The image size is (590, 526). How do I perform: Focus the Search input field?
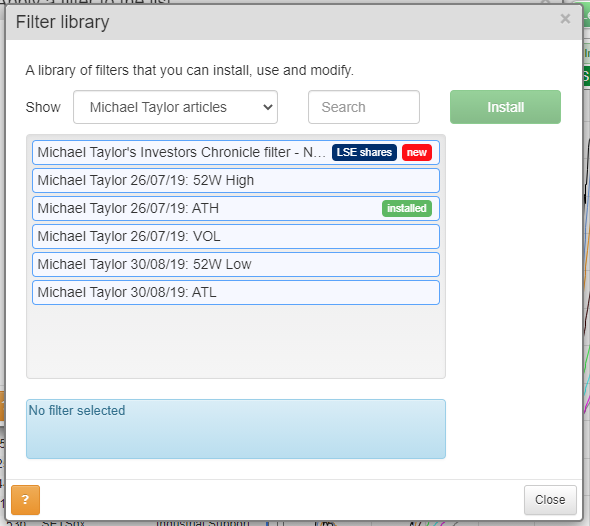[x=364, y=107]
